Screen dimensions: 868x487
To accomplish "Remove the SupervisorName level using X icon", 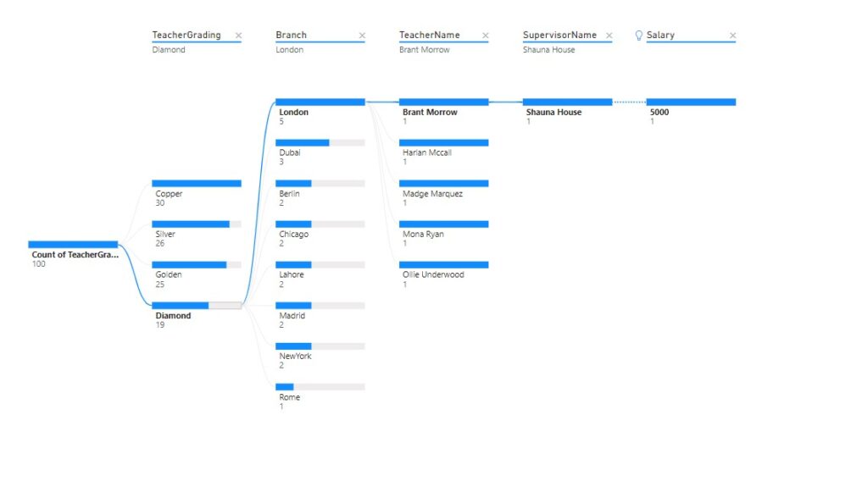I will [x=609, y=36].
